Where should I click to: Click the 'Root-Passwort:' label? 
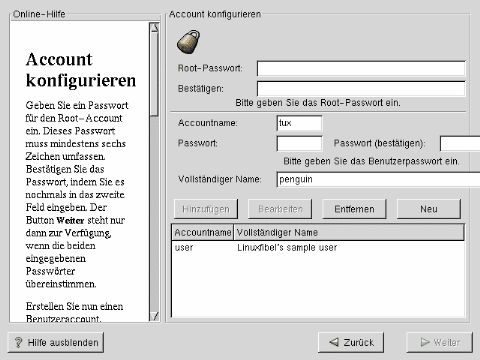pyautogui.click(x=210, y=68)
